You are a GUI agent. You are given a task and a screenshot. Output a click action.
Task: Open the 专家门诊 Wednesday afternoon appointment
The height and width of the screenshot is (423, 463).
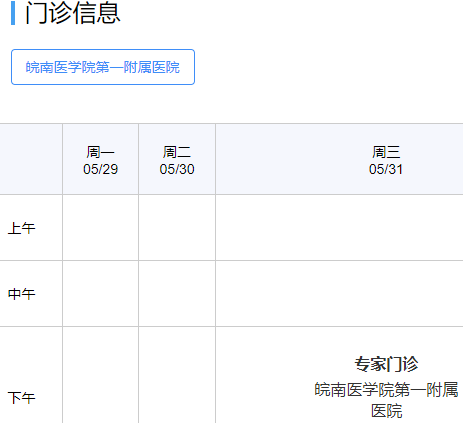386,364
